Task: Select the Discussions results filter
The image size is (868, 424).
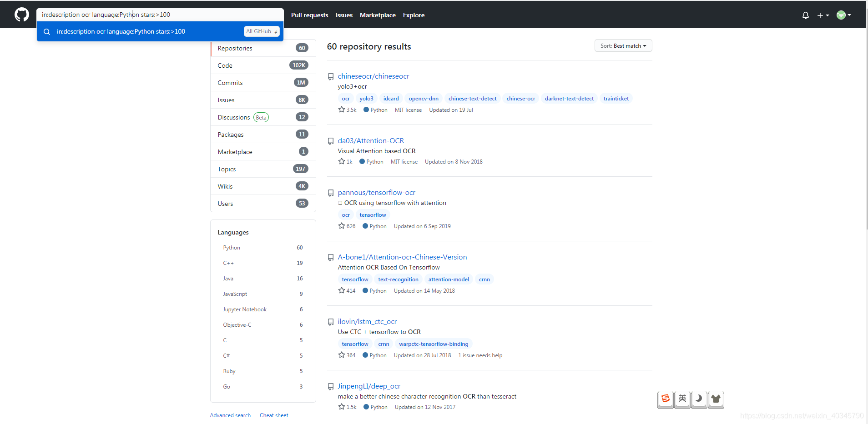Action: tap(263, 117)
